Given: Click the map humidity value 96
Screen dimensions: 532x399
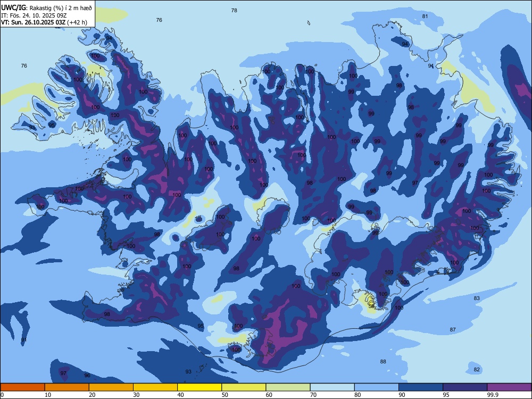Looking at the screenshot, I should 87,375.
